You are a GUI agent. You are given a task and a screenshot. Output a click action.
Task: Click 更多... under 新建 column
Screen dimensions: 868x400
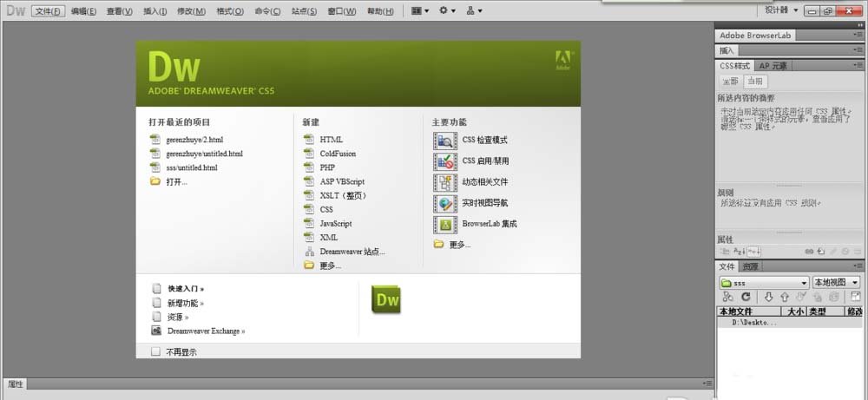(331, 266)
